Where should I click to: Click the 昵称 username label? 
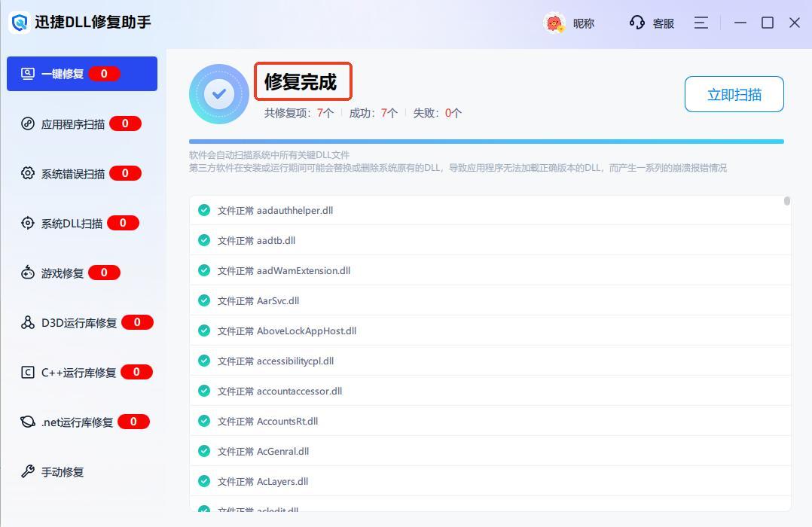click(x=584, y=23)
